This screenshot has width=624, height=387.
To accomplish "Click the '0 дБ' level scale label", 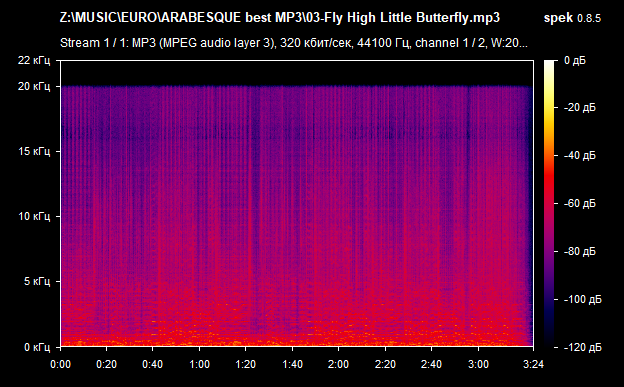I will [575, 61].
